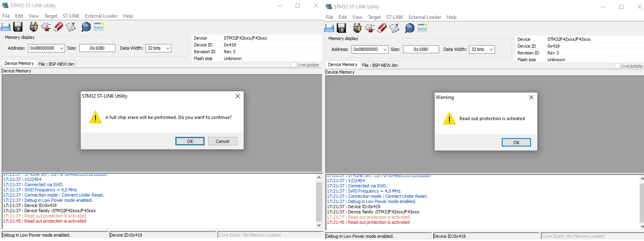Open External Loader menu in erase-prompt window

101,16
